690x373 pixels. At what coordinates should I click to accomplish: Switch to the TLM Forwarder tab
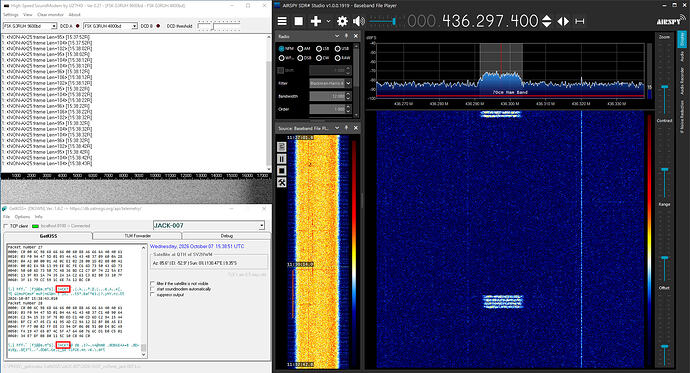pyautogui.click(x=138, y=236)
